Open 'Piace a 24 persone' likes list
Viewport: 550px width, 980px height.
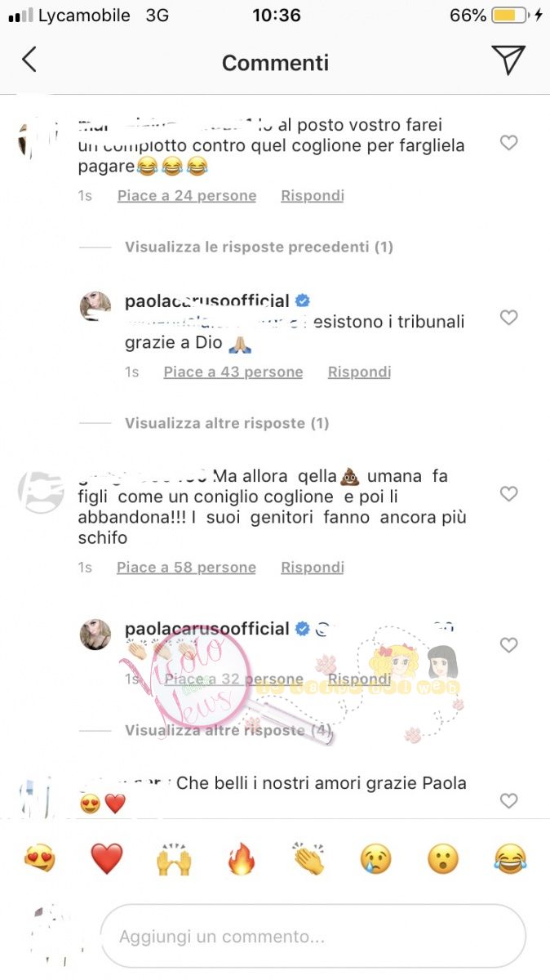pos(187,195)
